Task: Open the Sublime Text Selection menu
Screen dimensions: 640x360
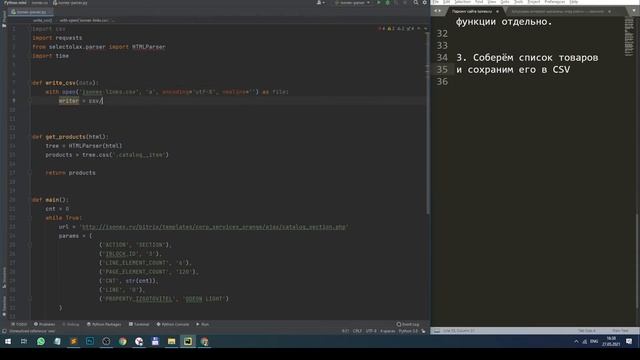Action: (x=463, y=2)
